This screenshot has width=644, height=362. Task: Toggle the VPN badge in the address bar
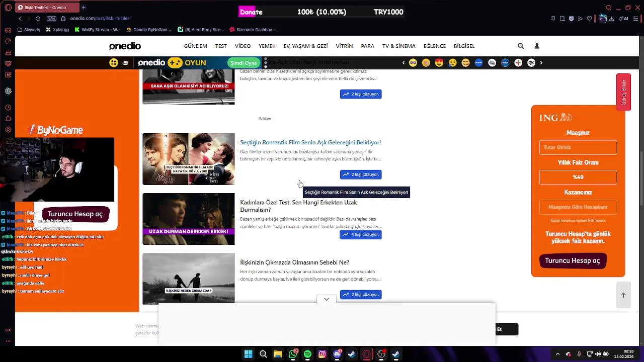pyautogui.click(x=51, y=19)
